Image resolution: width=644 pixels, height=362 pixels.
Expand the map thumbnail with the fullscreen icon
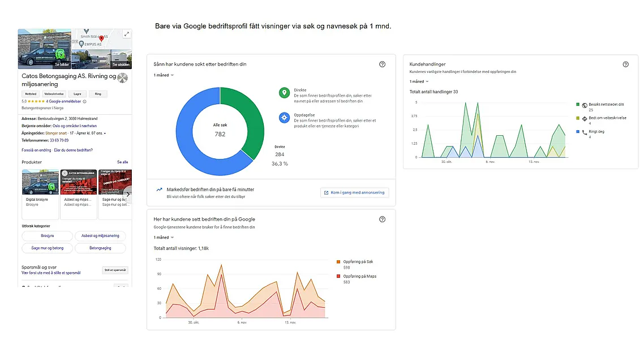coord(127,34)
